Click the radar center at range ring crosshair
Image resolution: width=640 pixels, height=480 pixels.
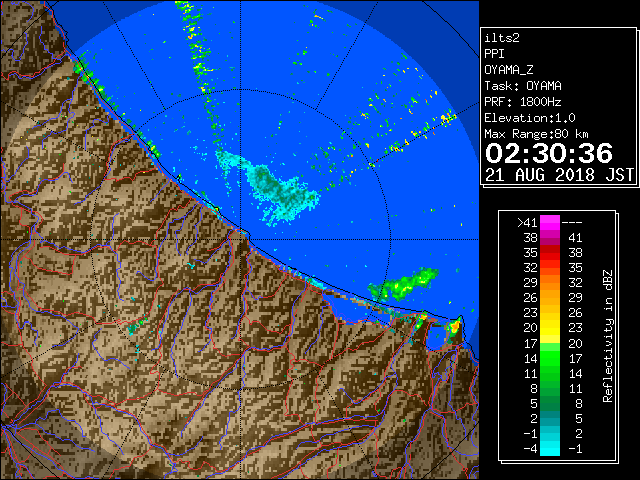pos(241,239)
